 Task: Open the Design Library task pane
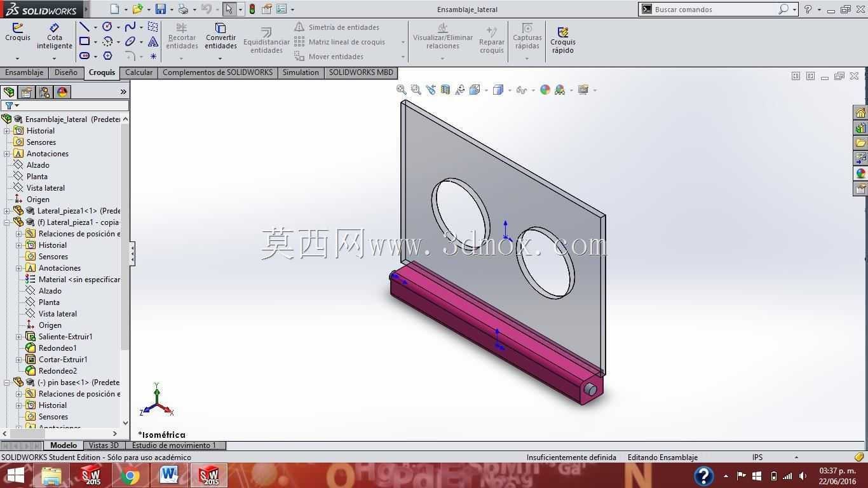click(x=860, y=128)
